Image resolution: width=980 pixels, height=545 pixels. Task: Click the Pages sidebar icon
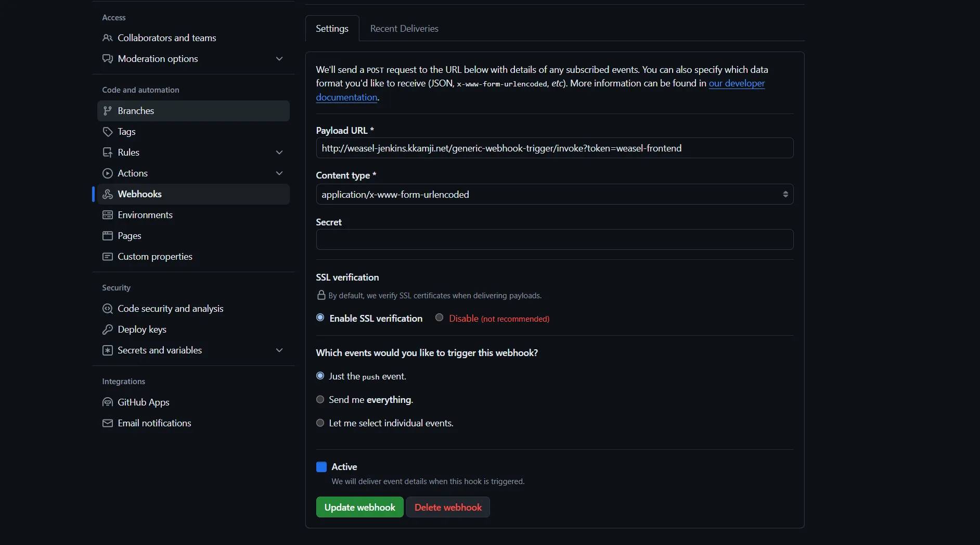pyautogui.click(x=108, y=235)
